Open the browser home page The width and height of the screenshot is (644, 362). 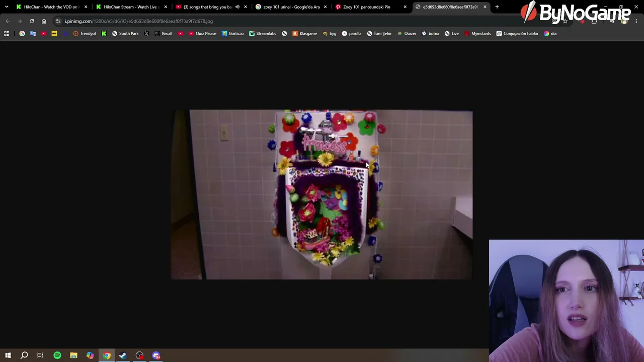tap(44, 21)
